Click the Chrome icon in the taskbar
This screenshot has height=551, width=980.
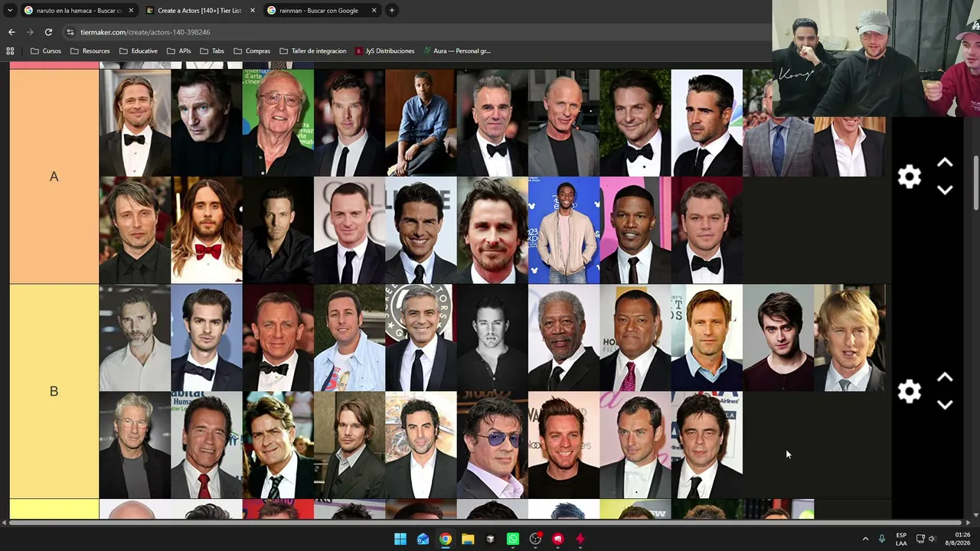445,539
